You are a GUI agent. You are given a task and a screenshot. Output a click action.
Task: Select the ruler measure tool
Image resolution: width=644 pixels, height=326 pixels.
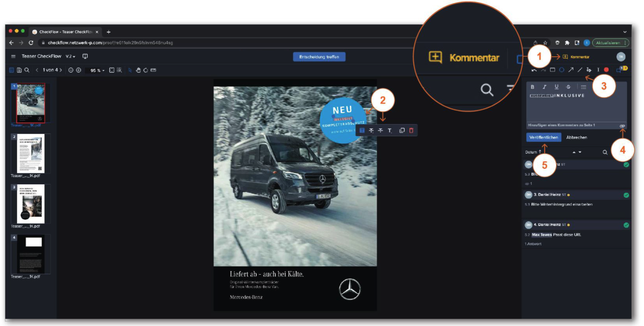[x=153, y=70]
